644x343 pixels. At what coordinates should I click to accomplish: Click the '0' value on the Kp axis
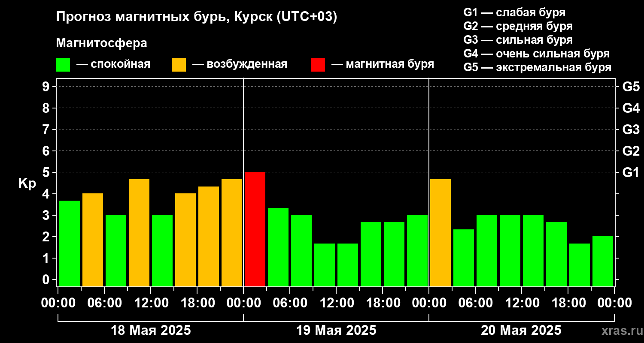click(47, 280)
